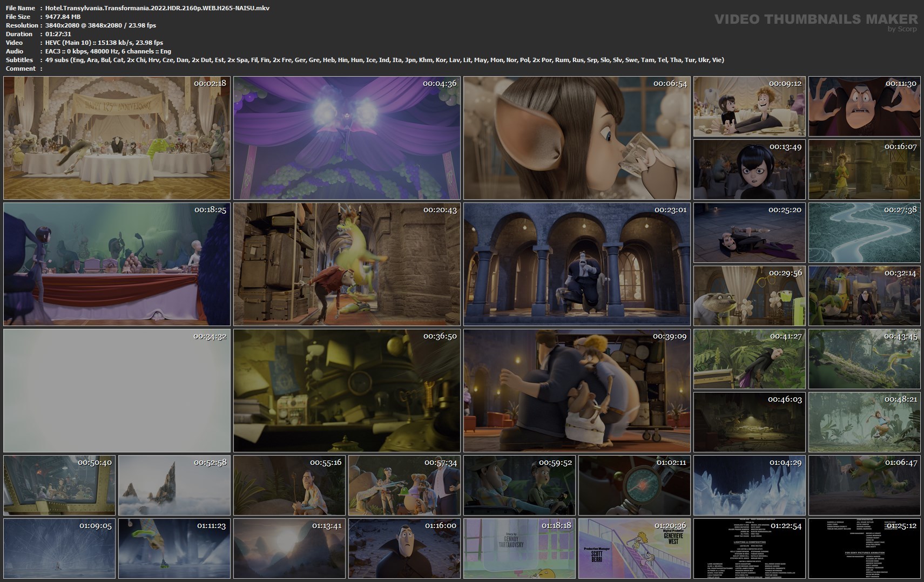Select the blank white 00:34:32 frame
This screenshot has width=924, height=582.
[x=117, y=391]
